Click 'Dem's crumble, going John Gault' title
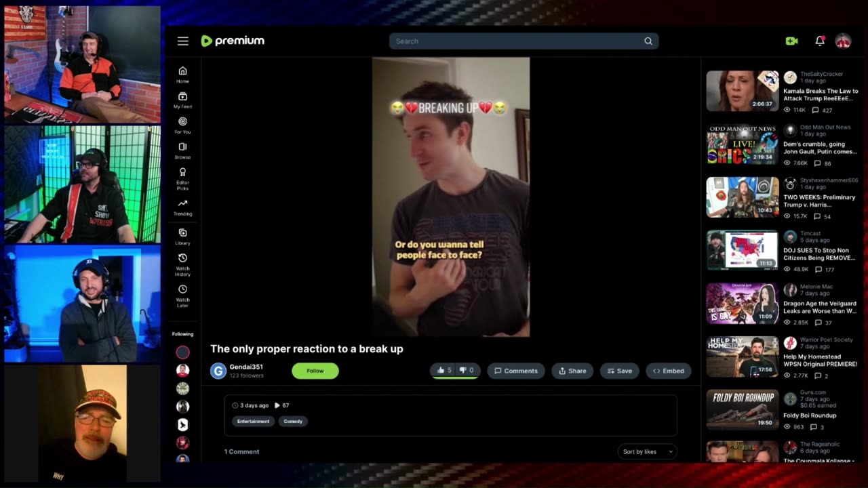Screen dimensions: 868x488 pyautogui.click(x=821, y=148)
